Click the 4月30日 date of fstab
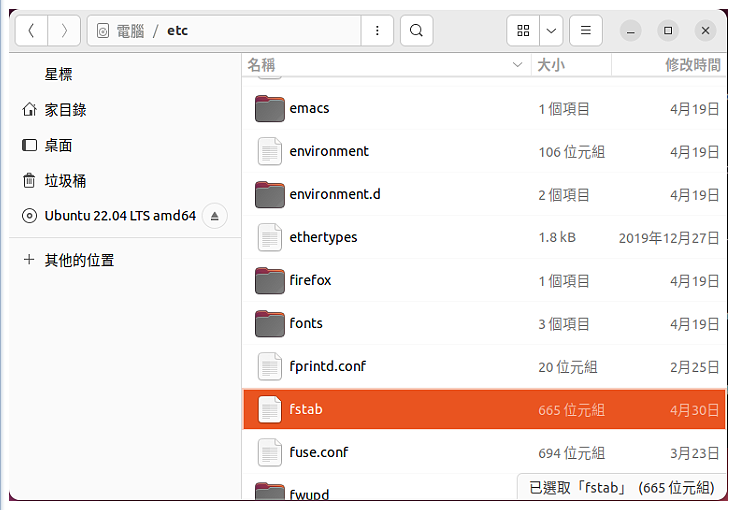 click(694, 410)
